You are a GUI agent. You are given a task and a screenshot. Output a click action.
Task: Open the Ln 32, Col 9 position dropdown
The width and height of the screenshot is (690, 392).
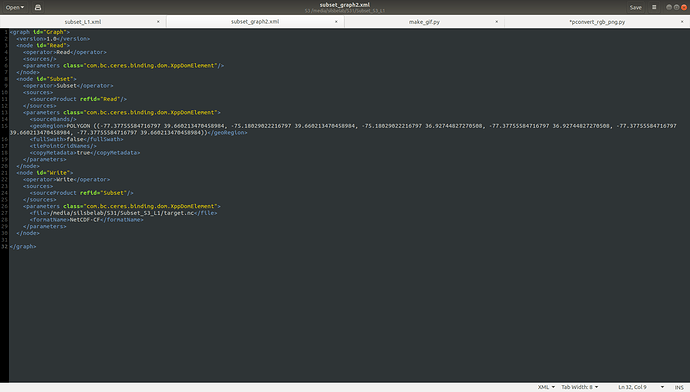pyautogui.click(x=641, y=387)
